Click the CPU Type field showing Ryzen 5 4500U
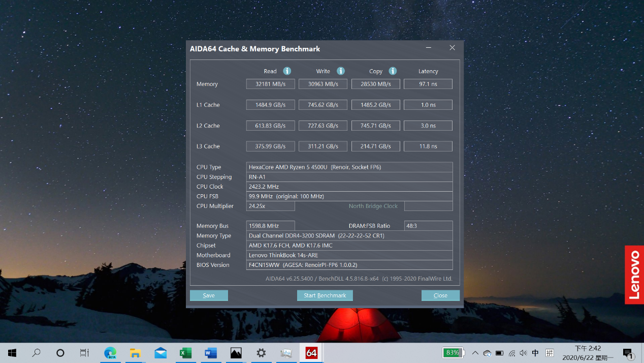 click(349, 167)
